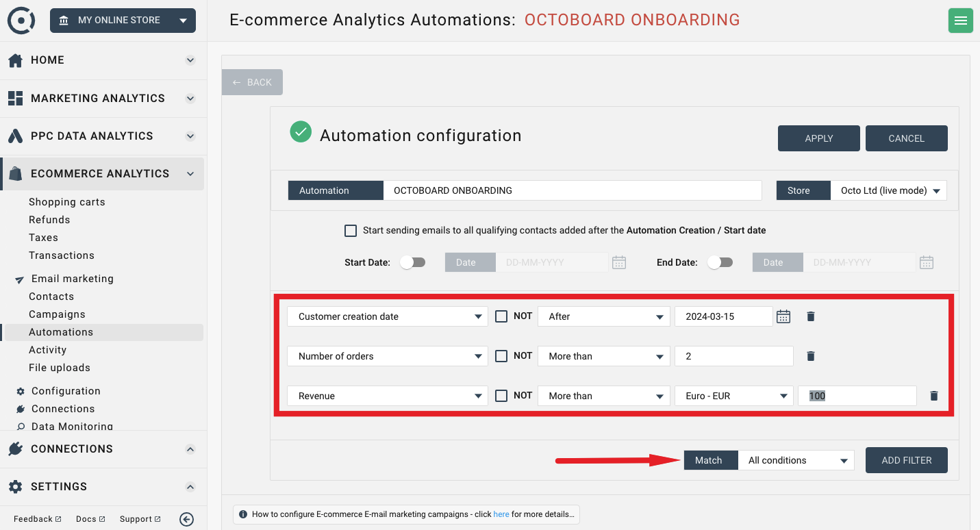980x530 pixels.
Task: Click the Data Monitoring icon
Action: click(x=21, y=427)
